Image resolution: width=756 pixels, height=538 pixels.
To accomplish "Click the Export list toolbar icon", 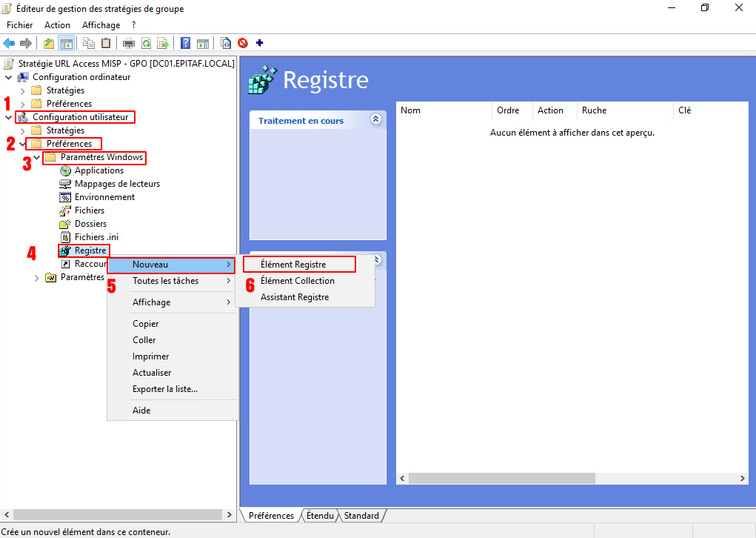I will 163,43.
